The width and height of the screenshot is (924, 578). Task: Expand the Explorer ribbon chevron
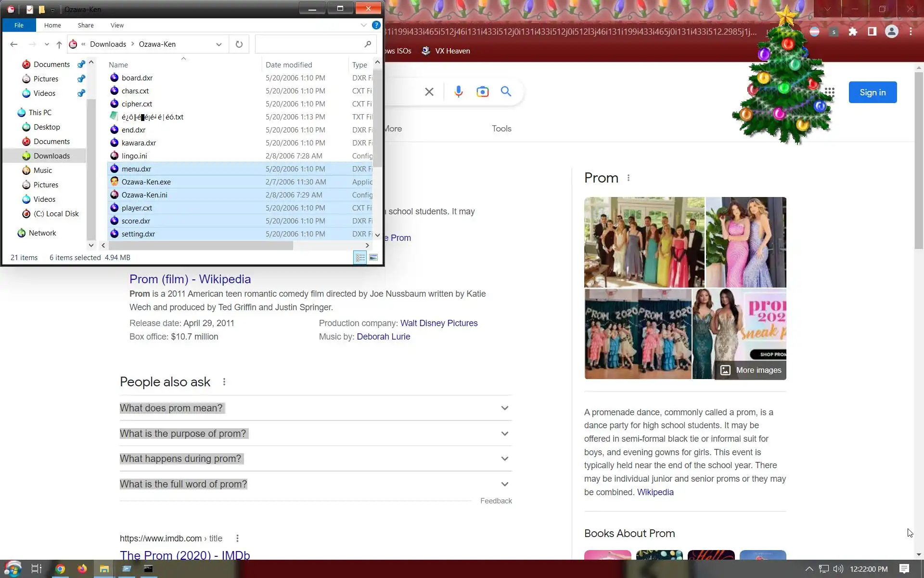(363, 25)
